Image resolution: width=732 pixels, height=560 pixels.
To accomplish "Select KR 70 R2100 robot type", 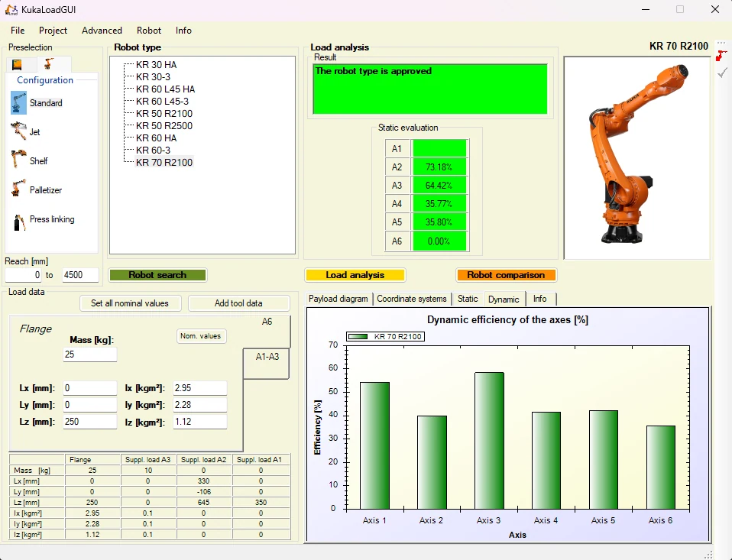I will tap(164, 163).
